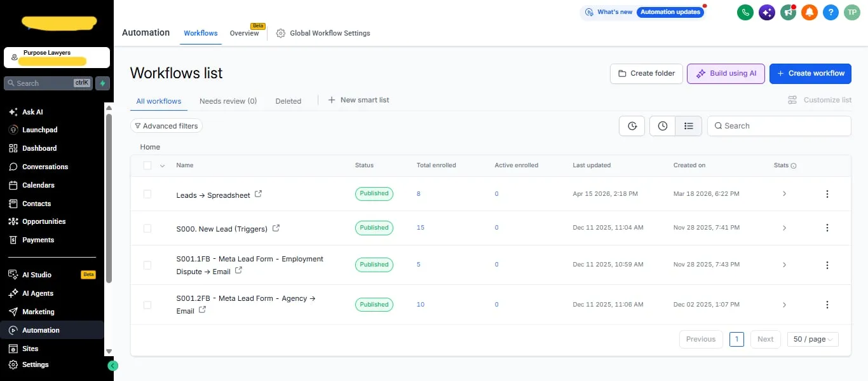868x381 pixels.
Task: Open the orange notifications bell
Action: click(x=810, y=12)
